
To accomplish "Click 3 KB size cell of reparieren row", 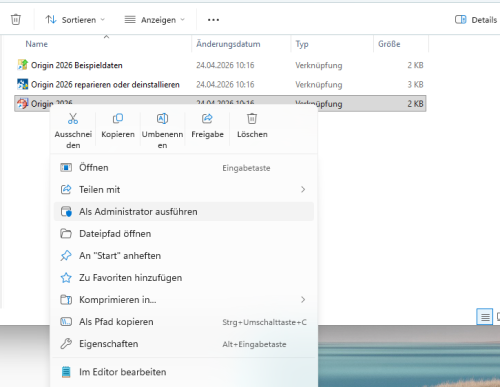I will 415,85.
